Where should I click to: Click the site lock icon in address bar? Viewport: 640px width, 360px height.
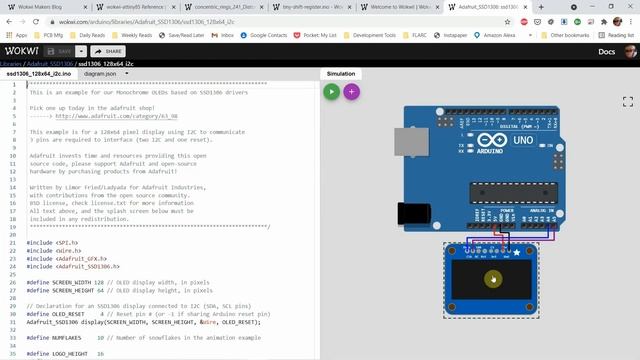pyautogui.click(x=52, y=22)
